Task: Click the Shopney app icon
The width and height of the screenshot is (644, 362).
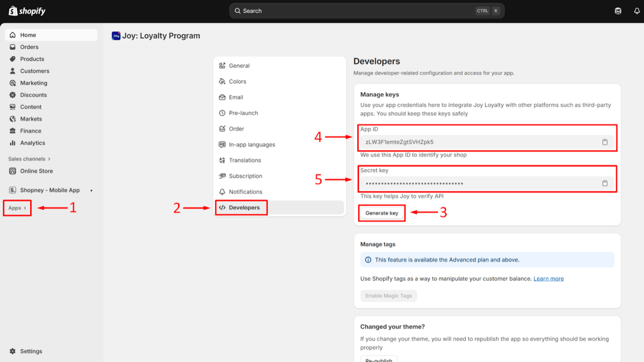Action: coord(13,190)
